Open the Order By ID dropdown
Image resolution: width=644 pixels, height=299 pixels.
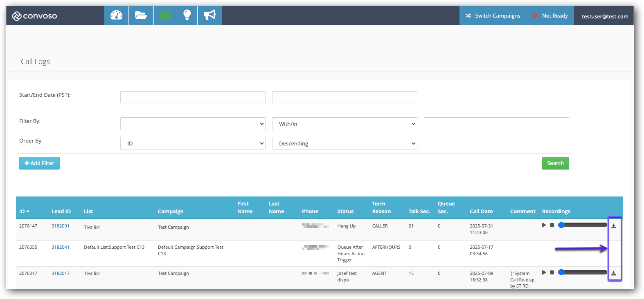[x=193, y=143]
